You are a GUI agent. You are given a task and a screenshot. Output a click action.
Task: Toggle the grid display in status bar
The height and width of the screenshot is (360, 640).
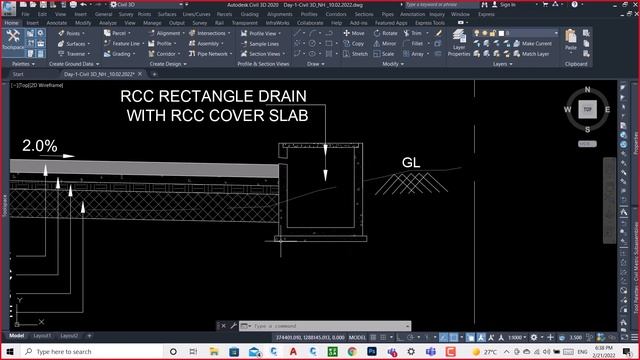pyautogui.click(x=373, y=338)
